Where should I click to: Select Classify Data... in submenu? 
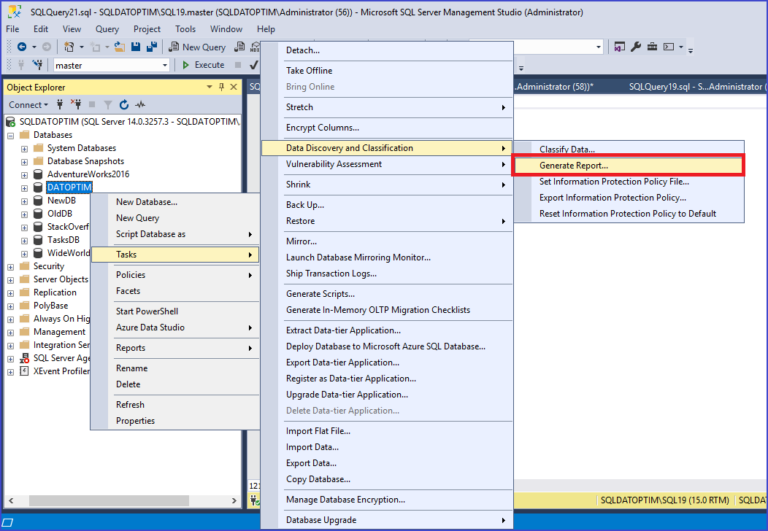coord(628,149)
